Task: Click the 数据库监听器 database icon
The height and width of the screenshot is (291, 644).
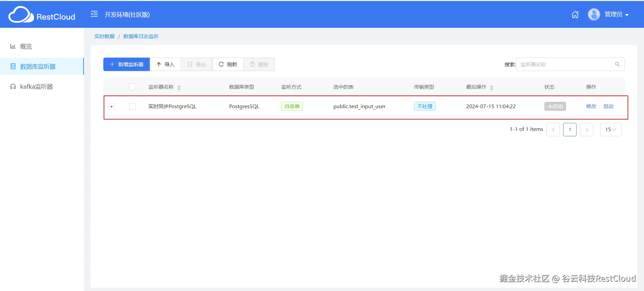Action: (x=13, y=66)
